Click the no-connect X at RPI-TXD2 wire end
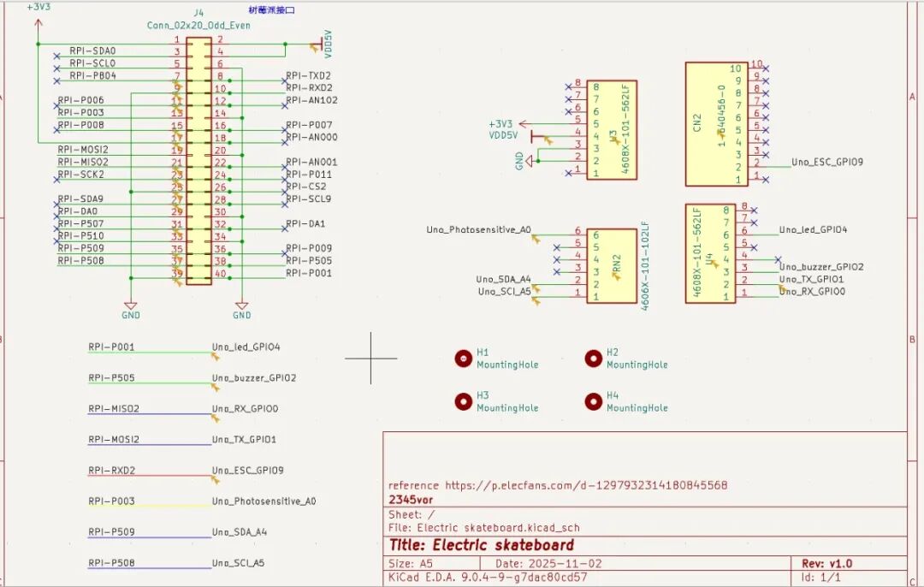The width and height of the screenshot is (924, 587). click(x=285, y=81)
